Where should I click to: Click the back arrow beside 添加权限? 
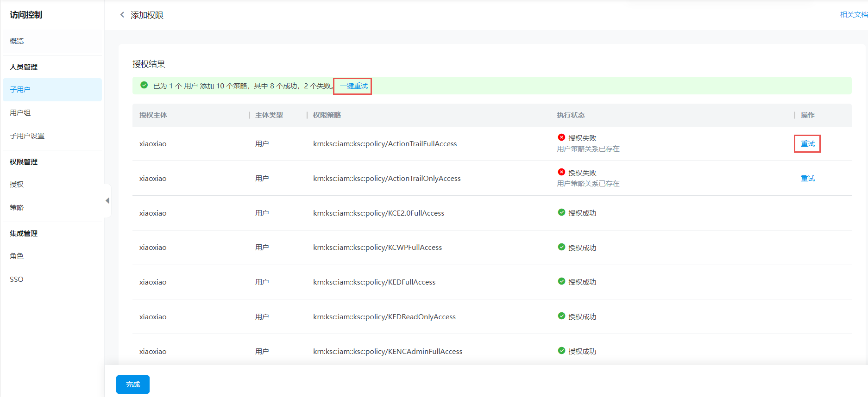122,15
